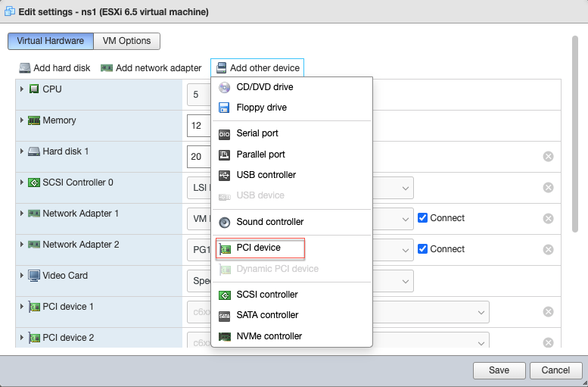Remove Network Adapter 2 with its X icon

pyautogui.click(x=548, y=250)
